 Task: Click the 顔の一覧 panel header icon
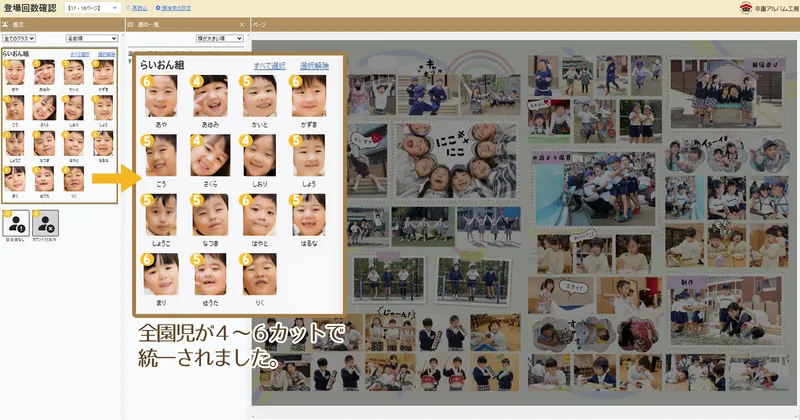click(132, 24)
